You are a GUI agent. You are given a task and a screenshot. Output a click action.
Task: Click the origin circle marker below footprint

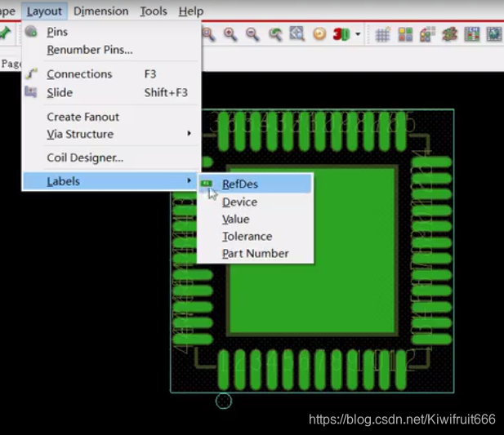click(224, 401)
